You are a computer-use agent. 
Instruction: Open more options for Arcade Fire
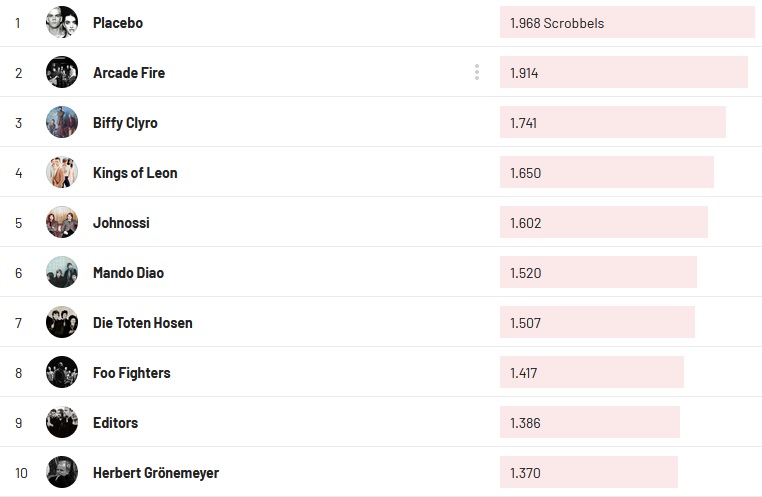point(477,72)
